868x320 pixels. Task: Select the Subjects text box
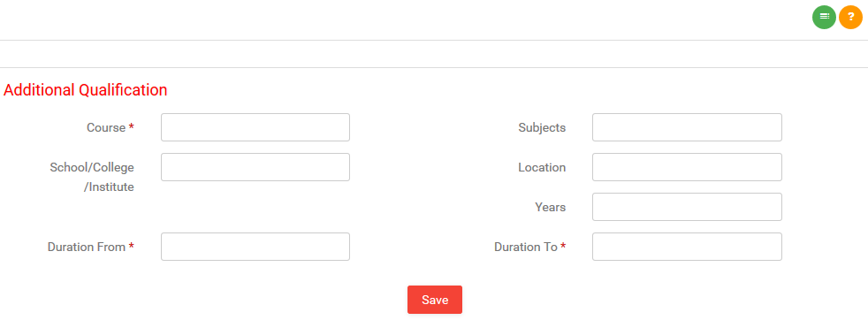[687, 127]
